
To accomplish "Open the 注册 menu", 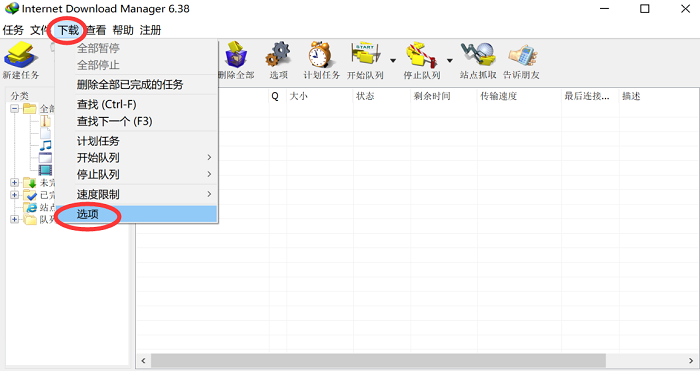I will click(x=150, y=30).
